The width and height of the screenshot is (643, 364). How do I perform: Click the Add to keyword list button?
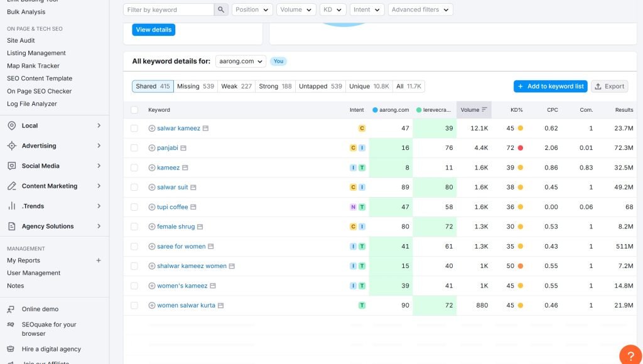coord(550,86)
